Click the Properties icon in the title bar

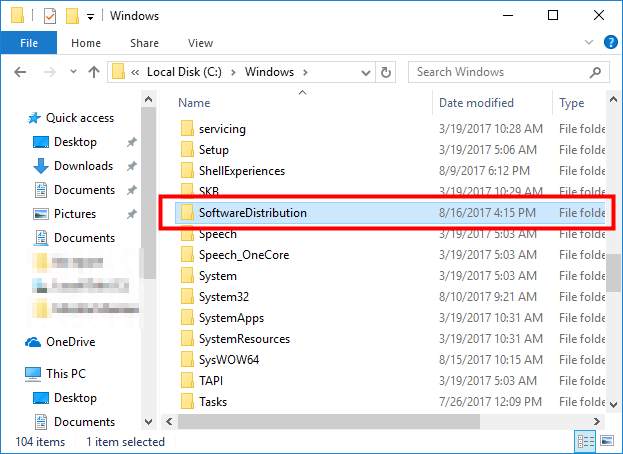[49, 16]
